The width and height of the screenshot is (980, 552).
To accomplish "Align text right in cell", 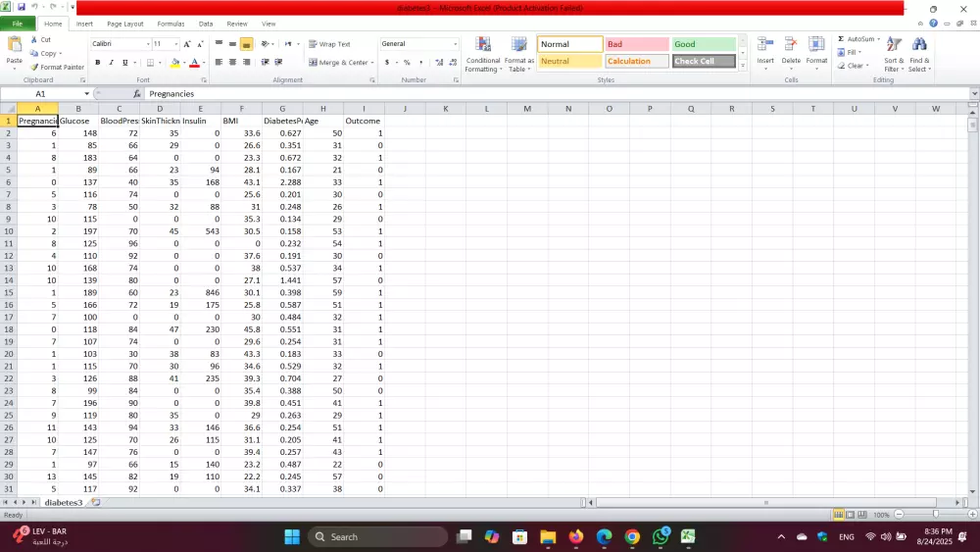I will [246, 63].
